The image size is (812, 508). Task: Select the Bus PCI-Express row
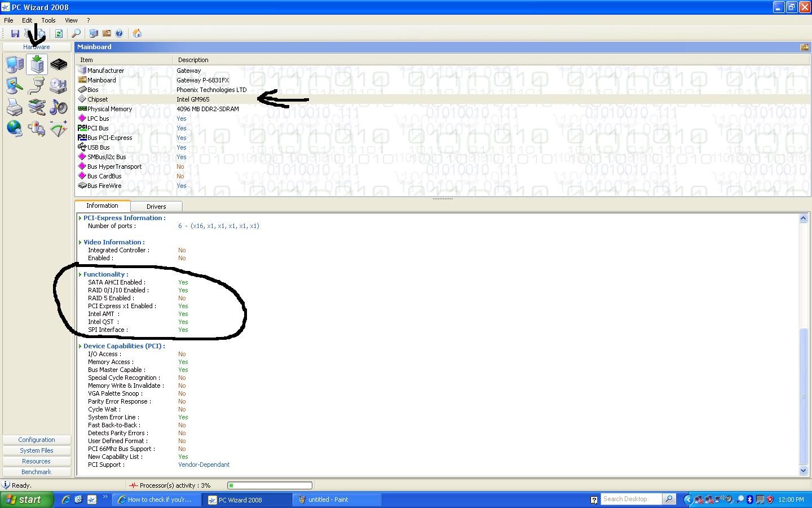click(x=443, y=138)
